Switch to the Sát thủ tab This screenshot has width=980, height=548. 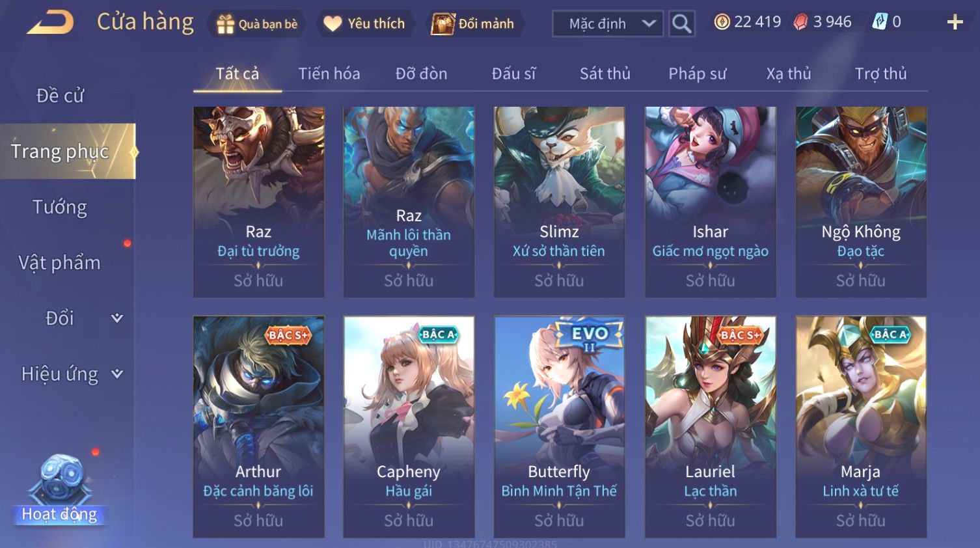pyautogui.click(x=605, y=74)
